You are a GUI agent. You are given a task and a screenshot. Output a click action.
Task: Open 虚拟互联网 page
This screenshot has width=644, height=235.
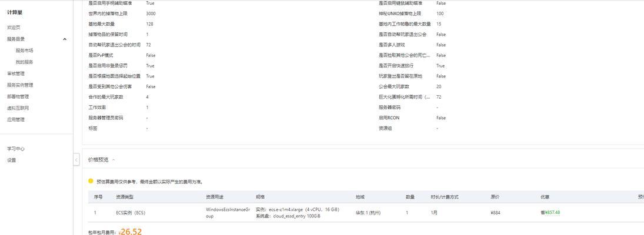18,108
